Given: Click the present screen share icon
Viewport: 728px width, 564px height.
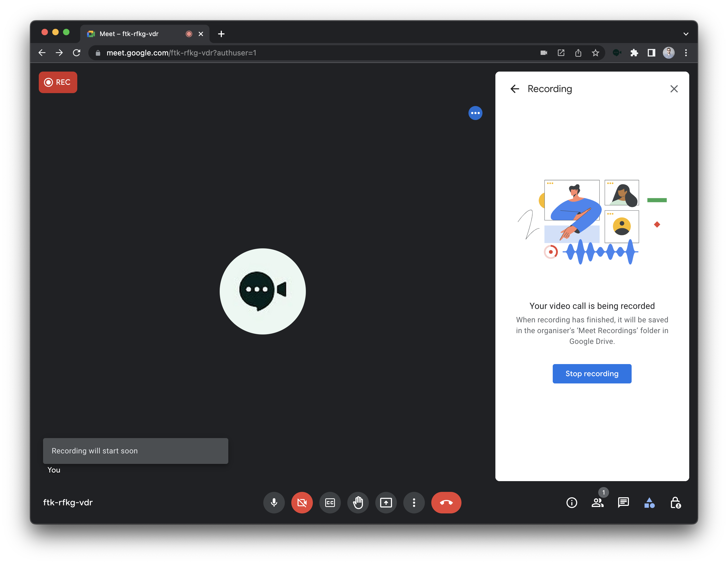Looking at the screenshot, I should (x=386, y=503).
